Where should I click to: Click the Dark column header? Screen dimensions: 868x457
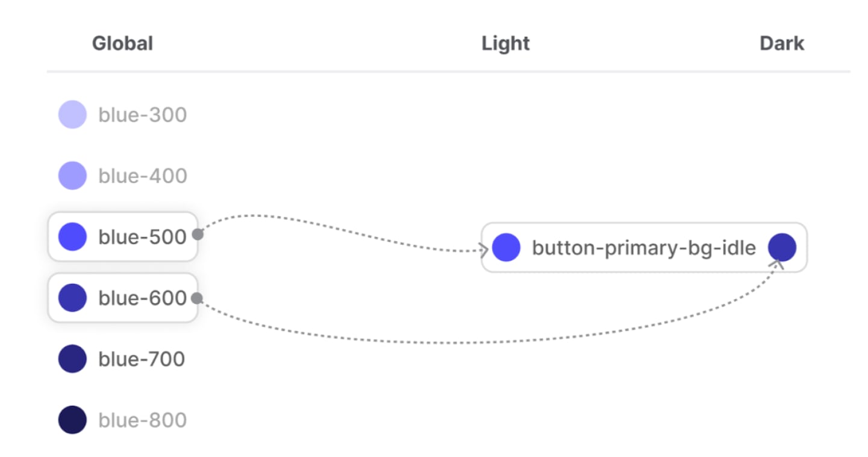[x=782, y=43]
